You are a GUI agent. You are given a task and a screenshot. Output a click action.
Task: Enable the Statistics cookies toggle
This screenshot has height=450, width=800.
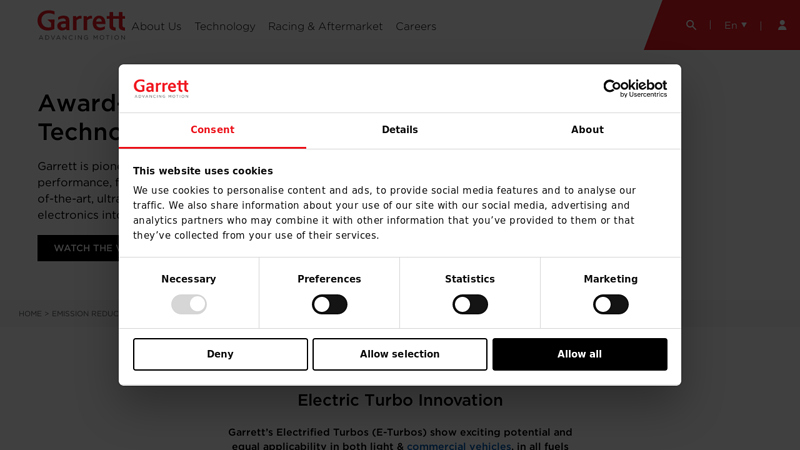470,304
